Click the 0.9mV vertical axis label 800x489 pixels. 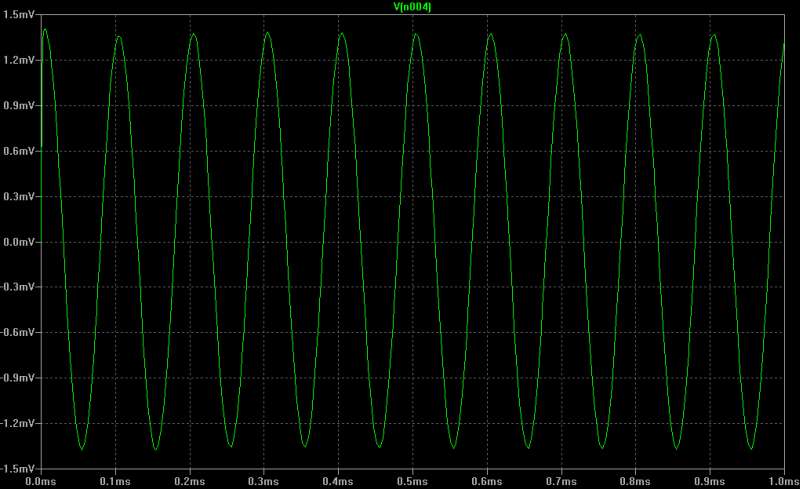pyautogui.click(x=19, y=106)
